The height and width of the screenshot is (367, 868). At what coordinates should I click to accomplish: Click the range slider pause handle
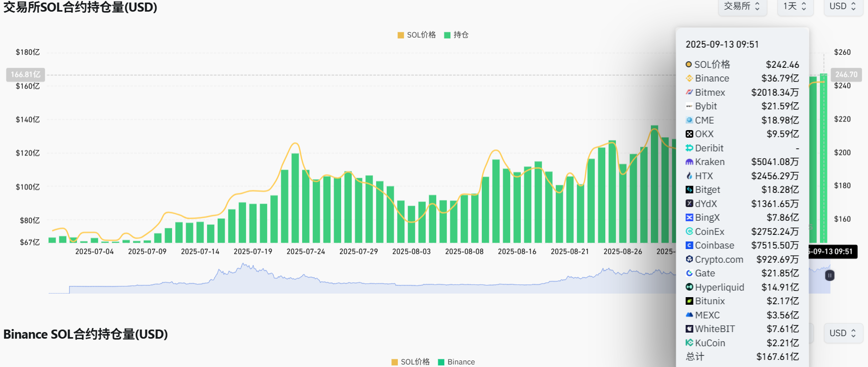click(x=830, y=275)
